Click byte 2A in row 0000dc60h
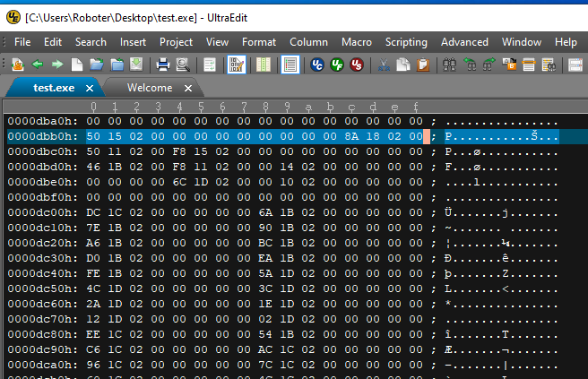 (93, 304)
